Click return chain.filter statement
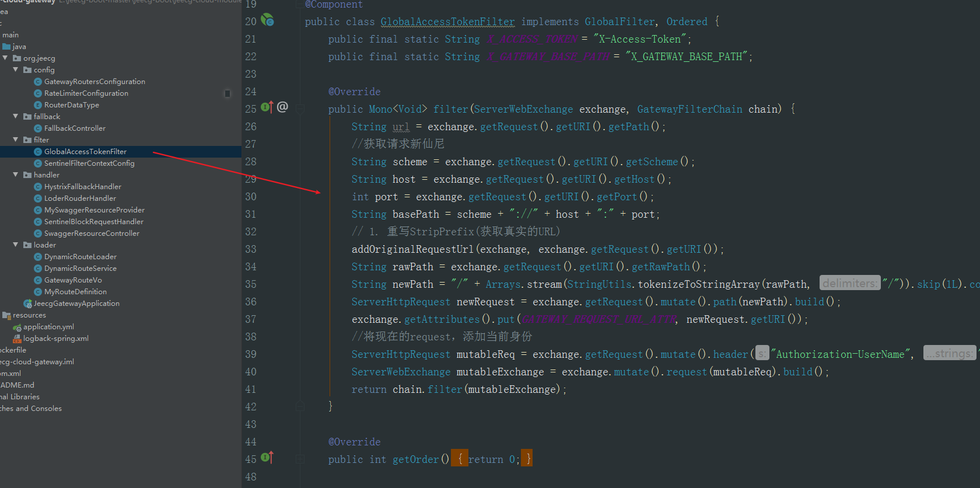980x488 pixels. coord(459,389)
